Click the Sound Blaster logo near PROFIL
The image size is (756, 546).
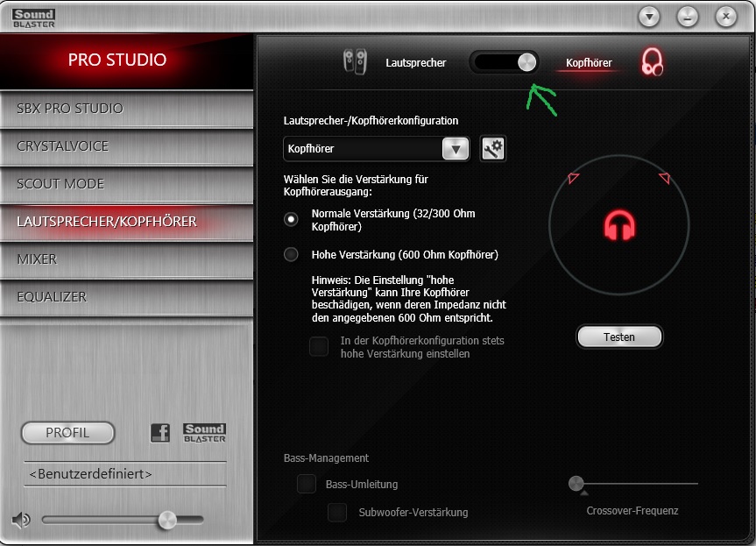204,433
